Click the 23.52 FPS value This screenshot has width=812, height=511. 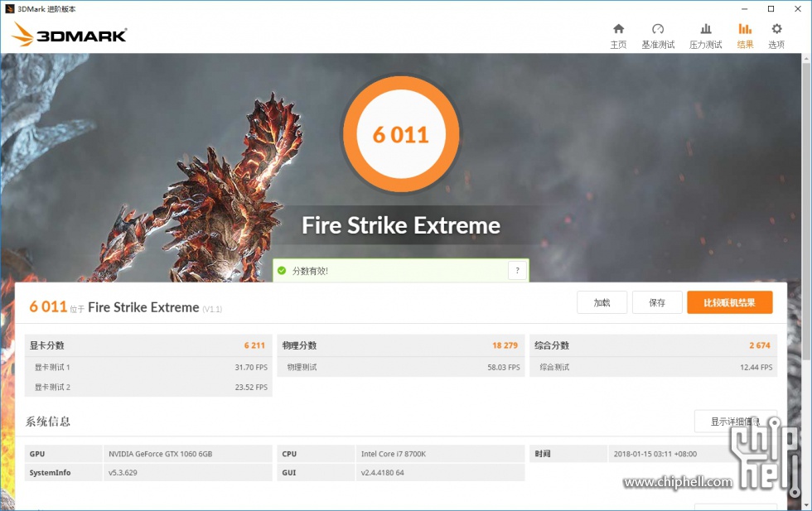[251, 387]
